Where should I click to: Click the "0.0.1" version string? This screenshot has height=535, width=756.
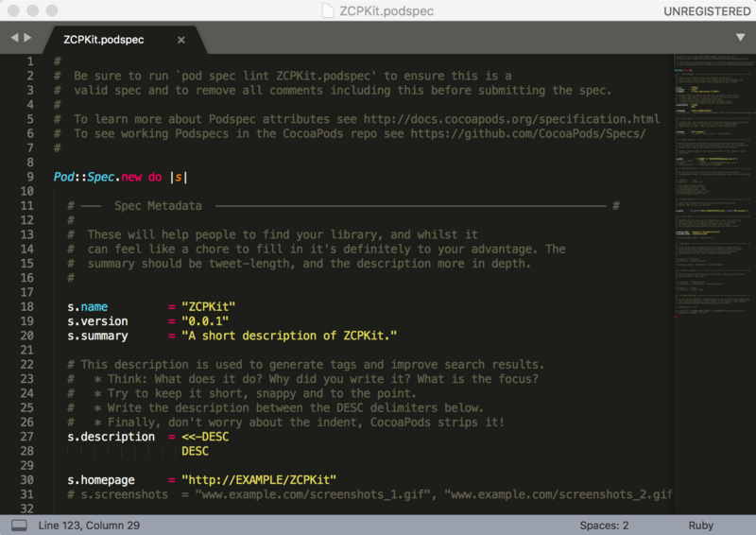click(205, 321)
